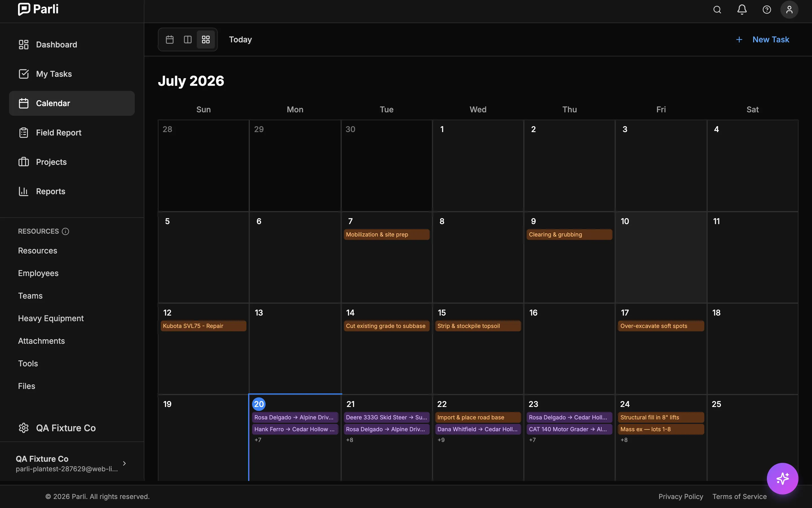The width and height of the screenshot is (812, 508).
Task: Open the Clearing & grubbing event
Action: (570, 235)
